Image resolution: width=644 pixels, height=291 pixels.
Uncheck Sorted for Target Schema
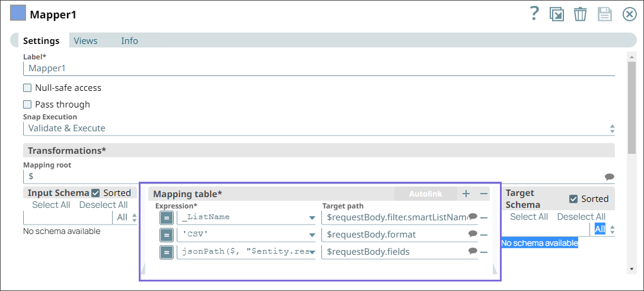click(x=573, y=199)
